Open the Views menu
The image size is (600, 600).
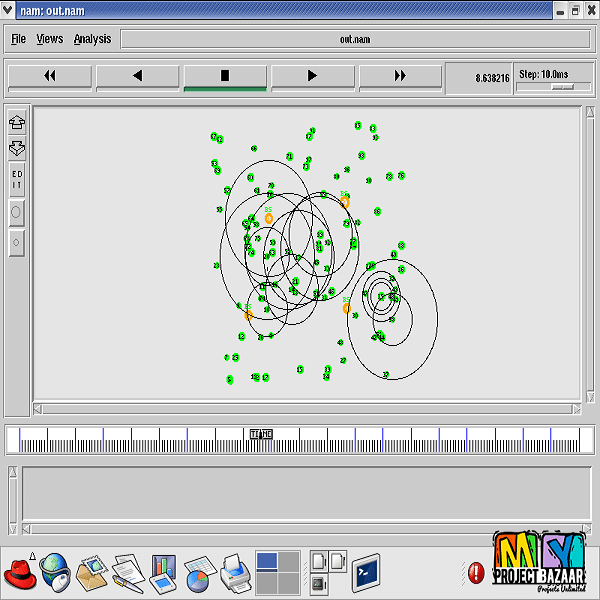(49, 39)
